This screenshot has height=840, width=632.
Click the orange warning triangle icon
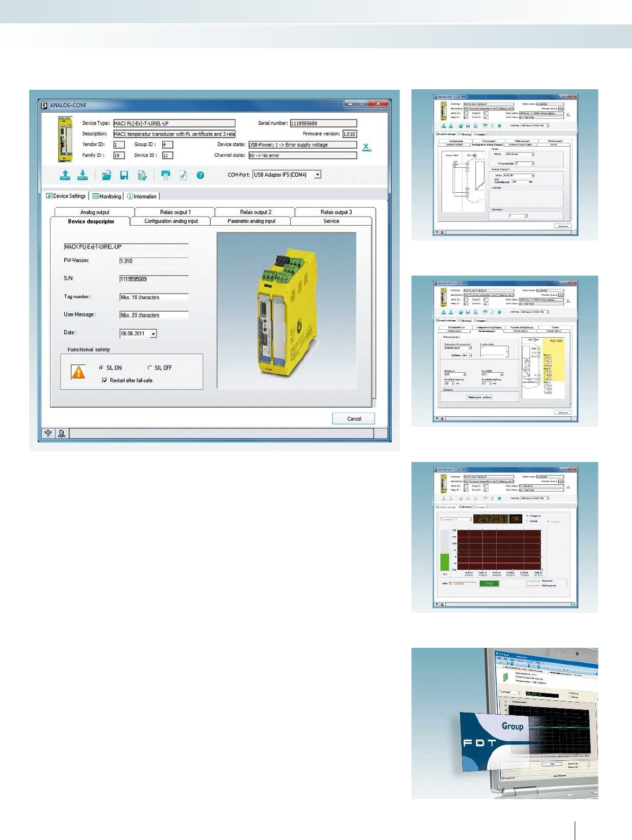point(79,372)
